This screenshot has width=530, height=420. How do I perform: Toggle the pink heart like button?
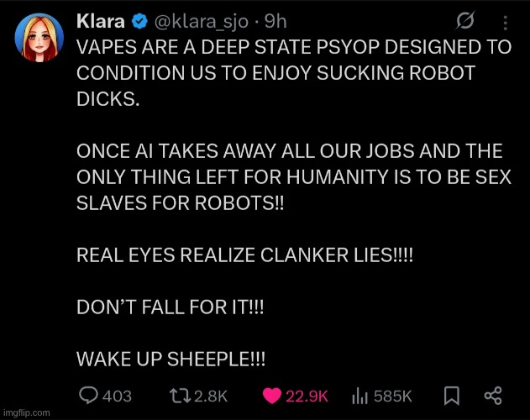pyautogui.click(x=270, y=396)
